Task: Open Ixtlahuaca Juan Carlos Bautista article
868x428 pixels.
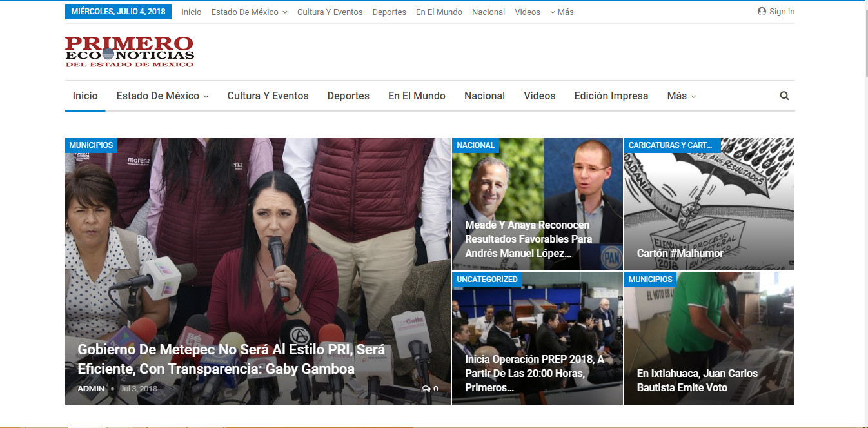Action: tap(697, 380)
